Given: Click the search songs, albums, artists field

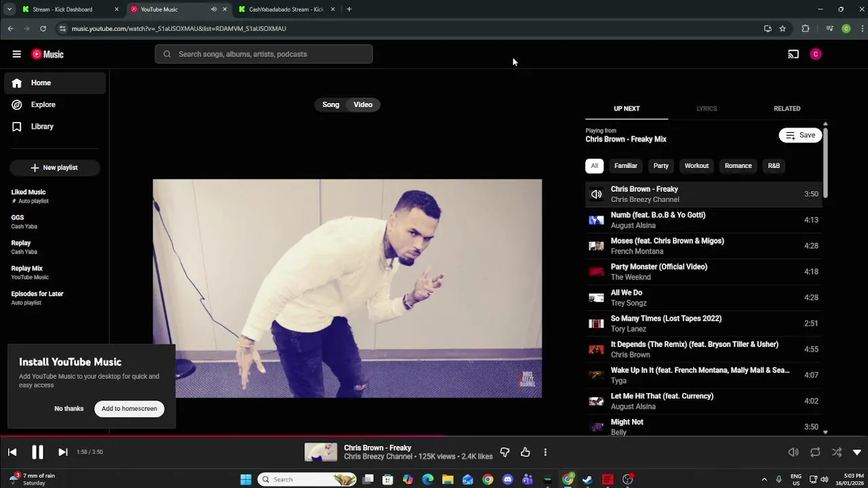Looking at the screenshot, I should [x=264, y=54].
